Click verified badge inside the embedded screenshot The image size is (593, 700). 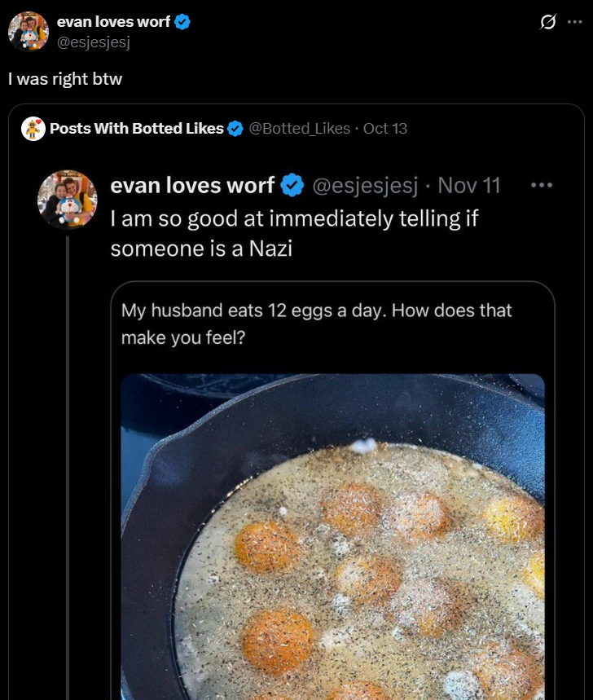(x=292, y=186)
